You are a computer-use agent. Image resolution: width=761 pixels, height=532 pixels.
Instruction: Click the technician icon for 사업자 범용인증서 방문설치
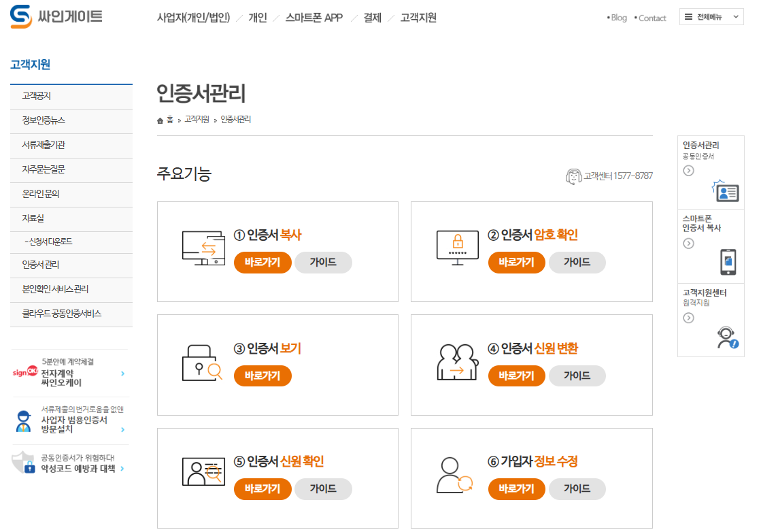coord(23,421)
